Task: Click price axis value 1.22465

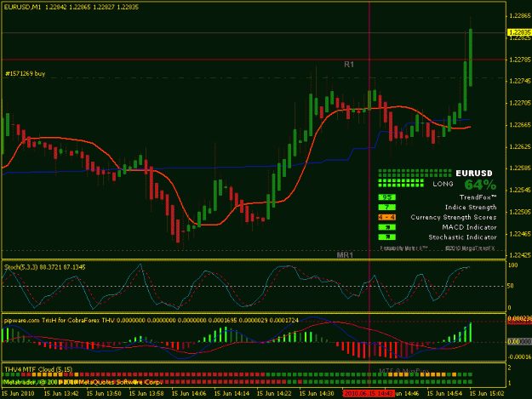Action: (520, 234)
